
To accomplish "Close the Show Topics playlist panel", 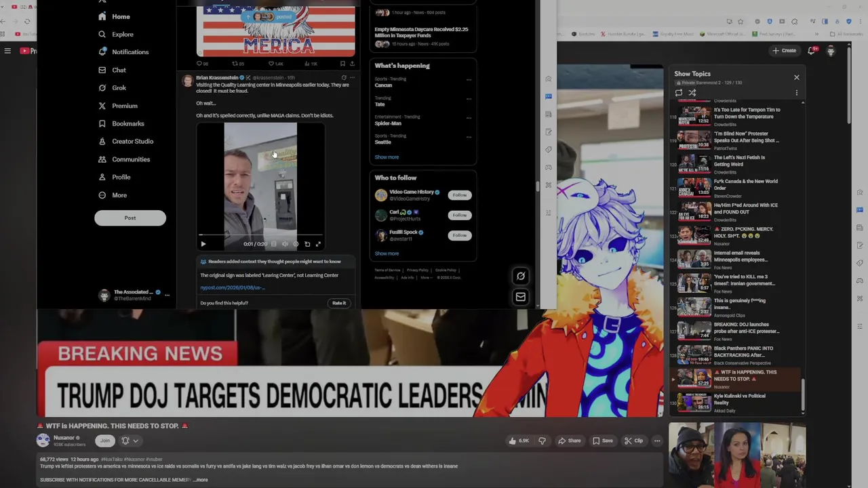I will [797, 77].
